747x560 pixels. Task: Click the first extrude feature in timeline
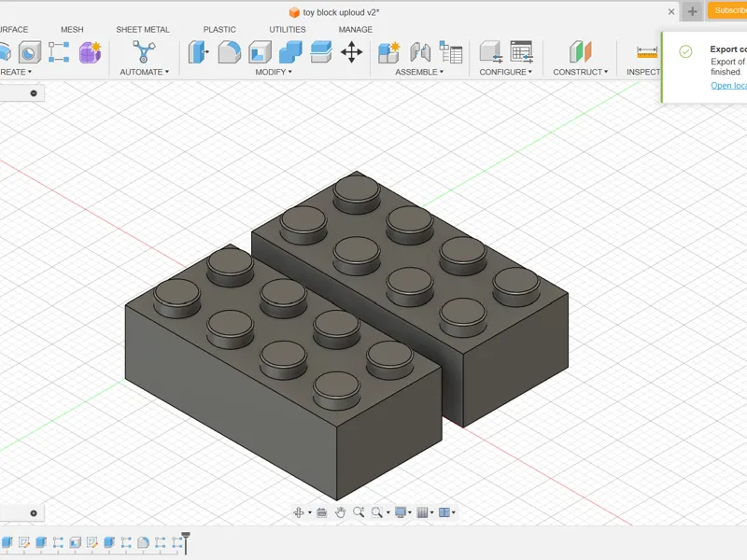(x=7, y=542)
